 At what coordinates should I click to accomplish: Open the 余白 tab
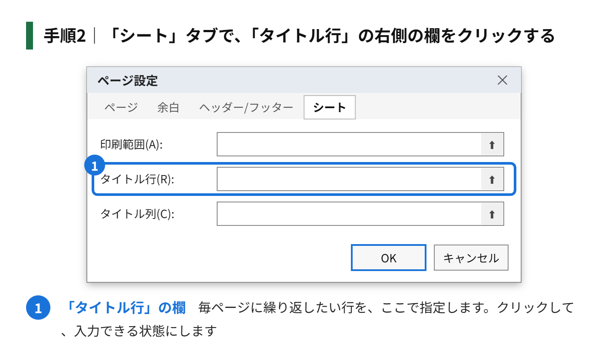(x=168, y=108)
